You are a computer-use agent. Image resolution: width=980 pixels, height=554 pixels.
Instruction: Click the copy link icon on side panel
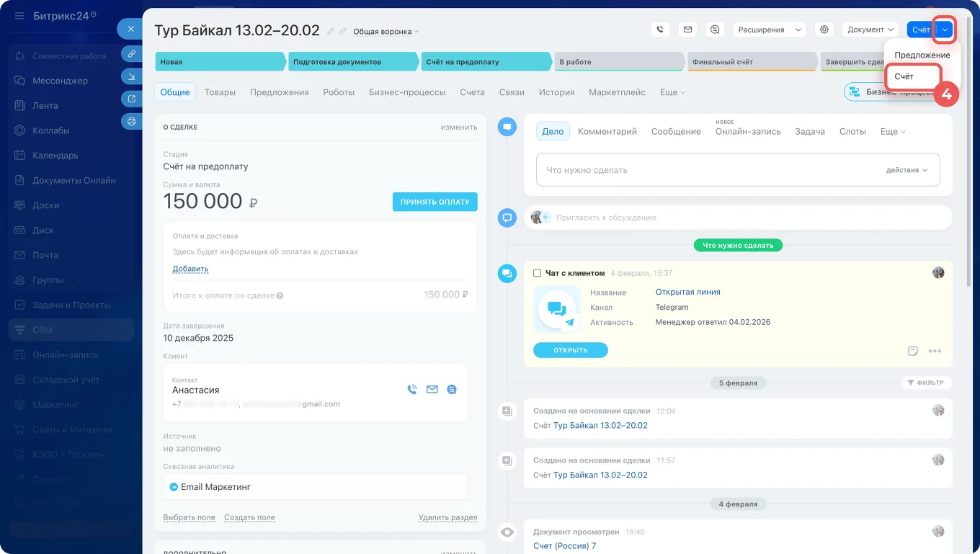coord(131,53)
